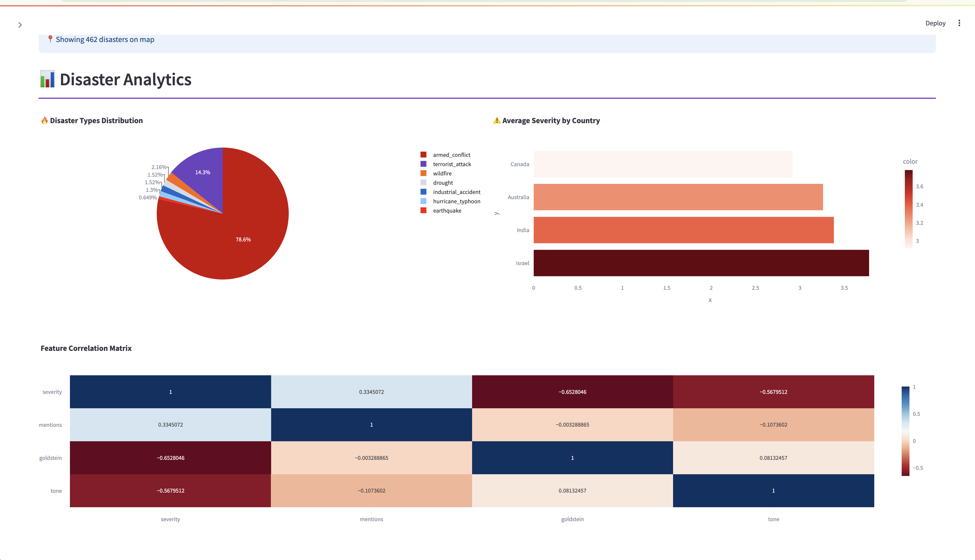Toggle industrial_accident in pie legend
This screenshot has height=560, width=975.
(x=456, y=192)
